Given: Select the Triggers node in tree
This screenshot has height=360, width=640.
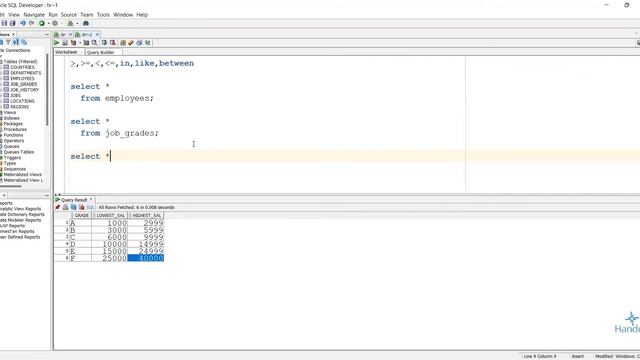Looking at the screenshot, I should pyautogui.click(x=12, y=158).
